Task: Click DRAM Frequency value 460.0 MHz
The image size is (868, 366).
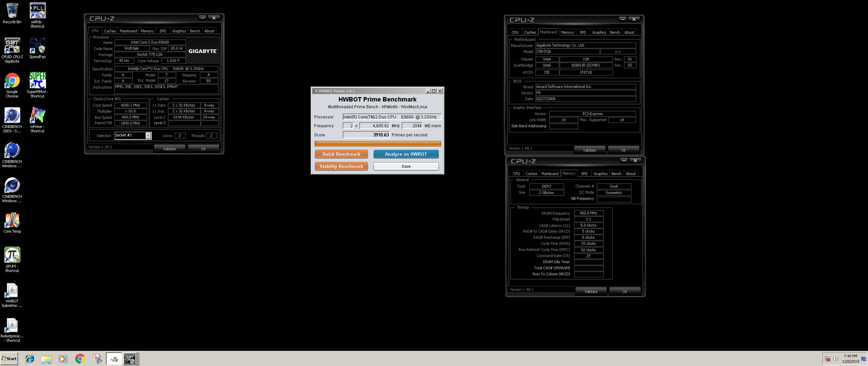Action: click(589, 213)
